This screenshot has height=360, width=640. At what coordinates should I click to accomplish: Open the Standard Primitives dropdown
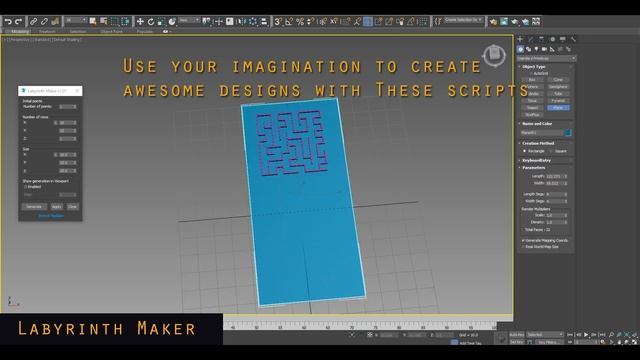546,58
